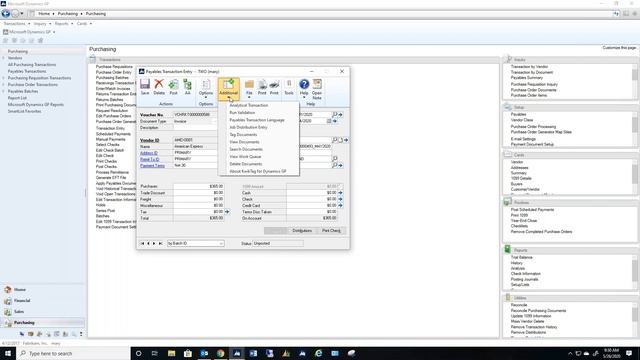Open Sales in the navigation pane
The height and width of the screenshot is (360, 640).
19,311
